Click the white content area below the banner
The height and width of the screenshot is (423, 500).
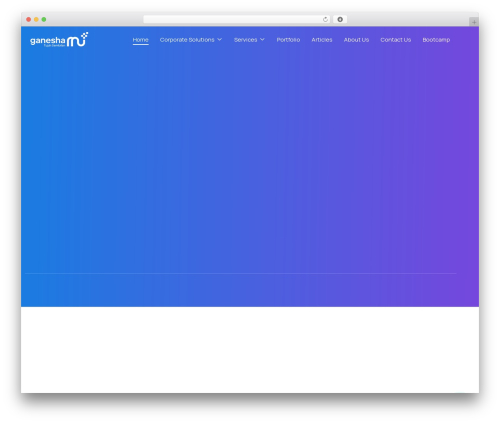point(250,350)
